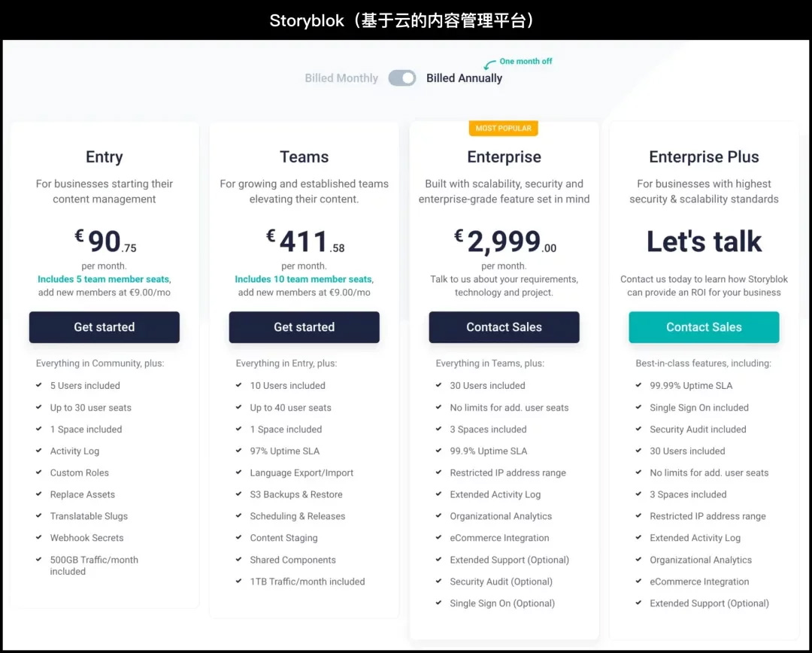Click the 'Single Sign On (Optional)' feature
The width and height of the screenshot is (812, 653).
click(x=501, y=603)
